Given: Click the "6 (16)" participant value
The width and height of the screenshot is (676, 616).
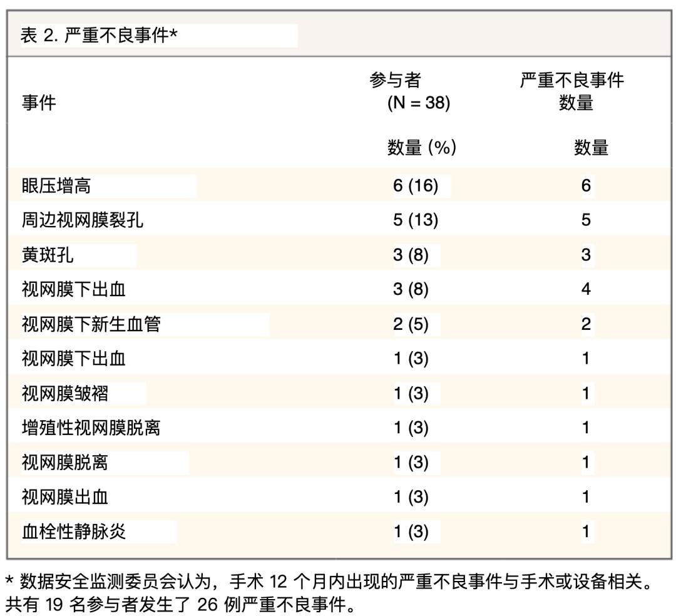Looking at the screenshot, I should click(416, 186).
